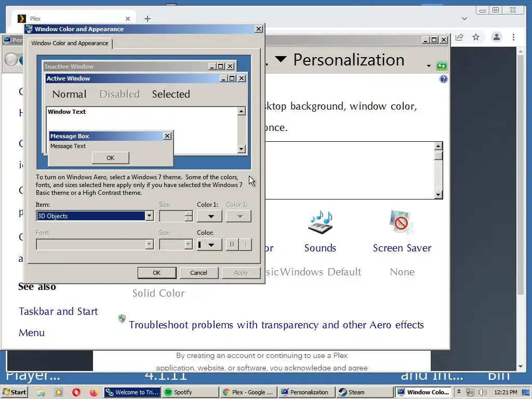
Task: Open the Chrome tab search chevron
Action: 464,19
